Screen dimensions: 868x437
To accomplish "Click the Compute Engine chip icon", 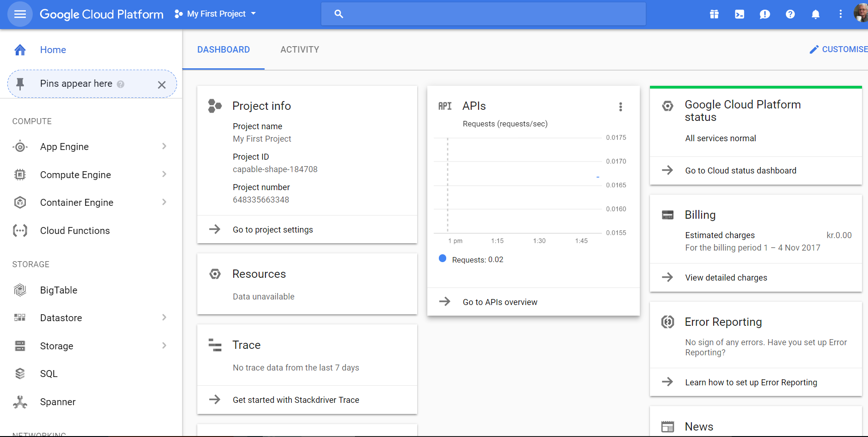I will tap(20, 174).
